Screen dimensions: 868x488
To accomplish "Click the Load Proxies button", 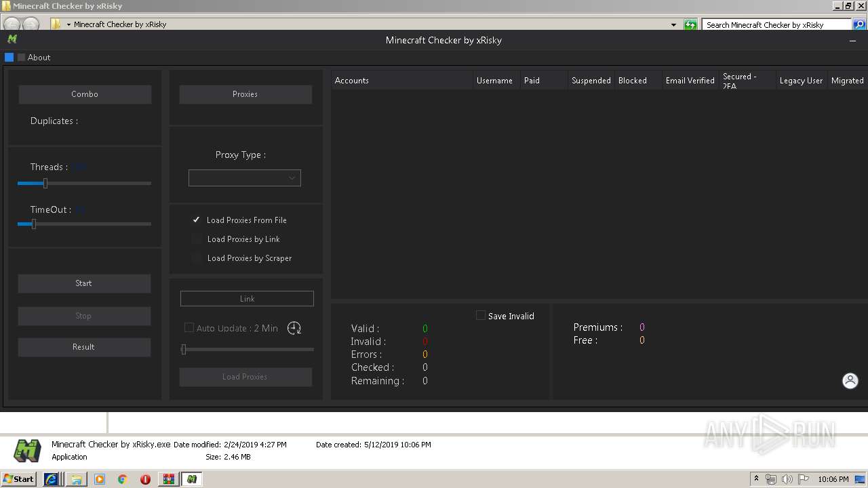I will [245, 377].
